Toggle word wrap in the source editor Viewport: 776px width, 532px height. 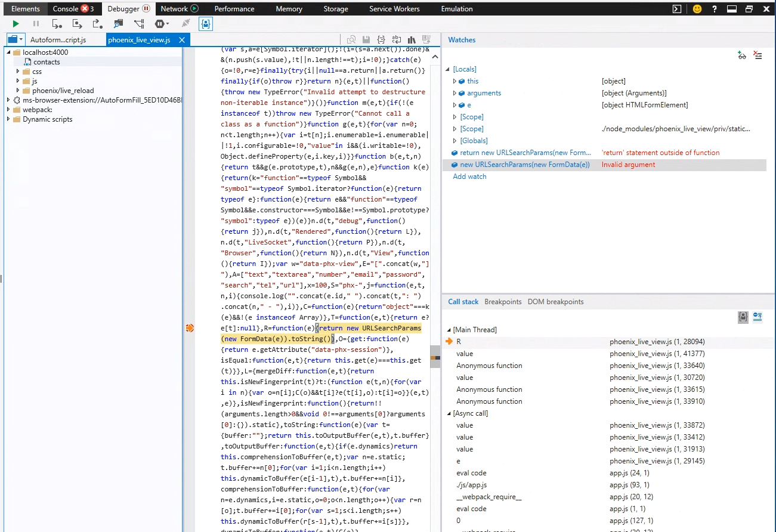[396, 39]
